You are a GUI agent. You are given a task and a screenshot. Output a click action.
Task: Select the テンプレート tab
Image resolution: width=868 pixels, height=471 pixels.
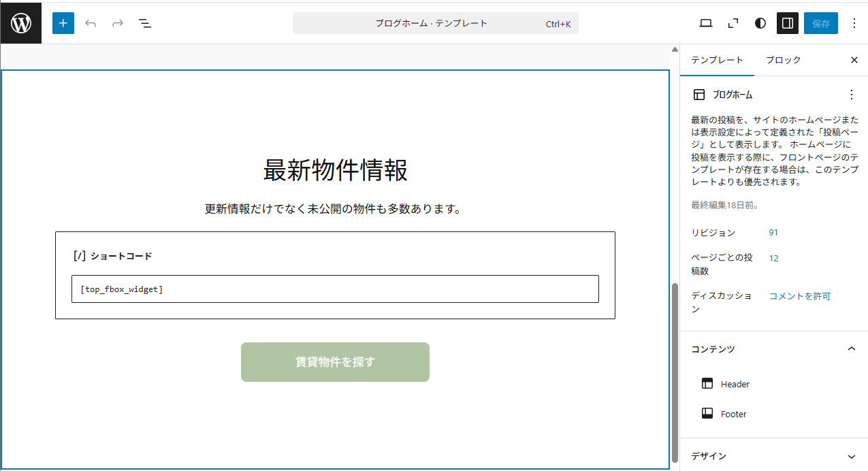(x=717, y=60)
